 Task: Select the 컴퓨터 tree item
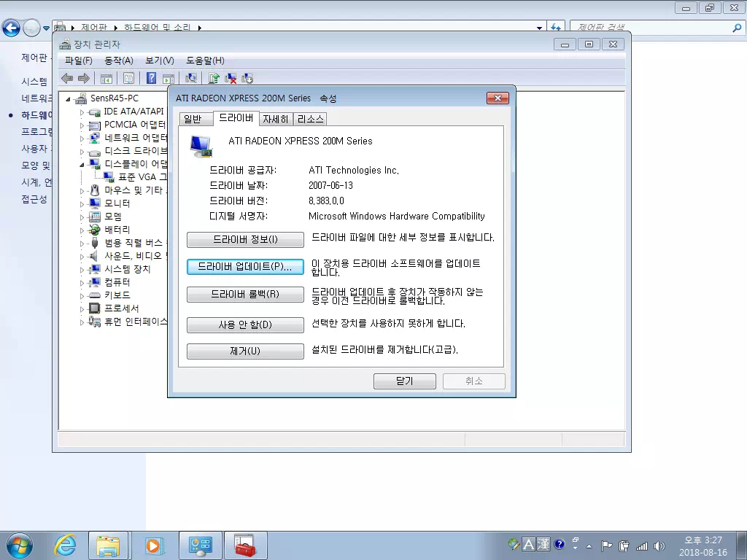(117, 282)
